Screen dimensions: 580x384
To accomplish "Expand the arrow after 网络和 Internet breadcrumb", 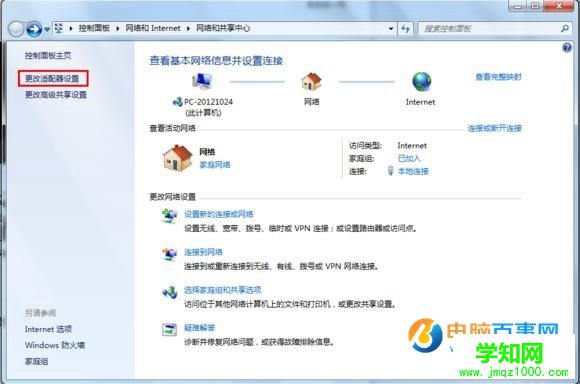I will (x=188, y=28).
